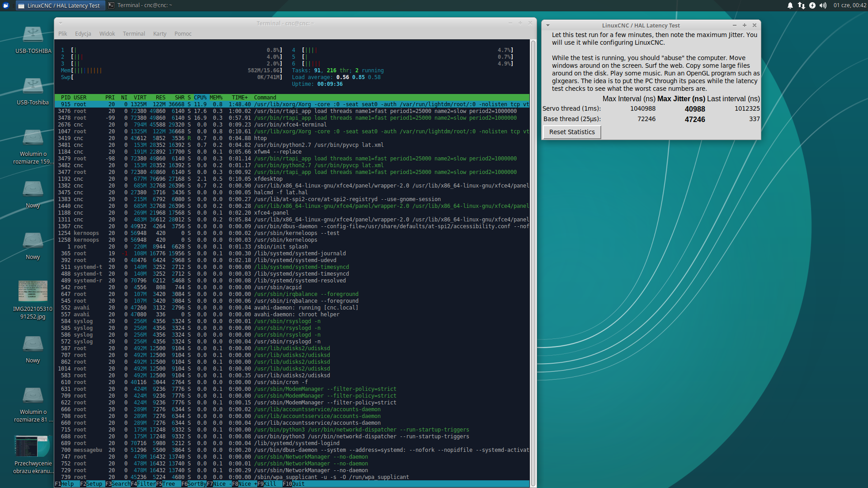Open Pomoc menu in terminal
This screenshot has width=868, height=488.
183,34
